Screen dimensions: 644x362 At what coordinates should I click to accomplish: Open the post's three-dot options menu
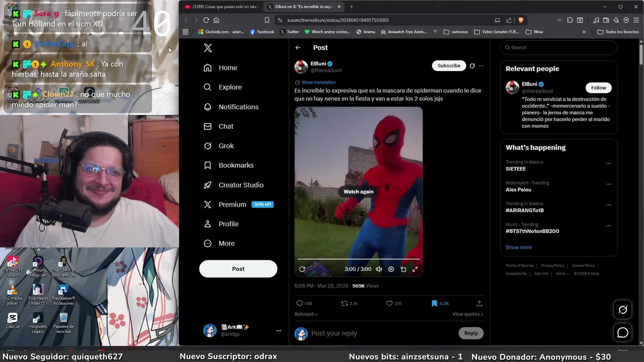coord(481,66)
